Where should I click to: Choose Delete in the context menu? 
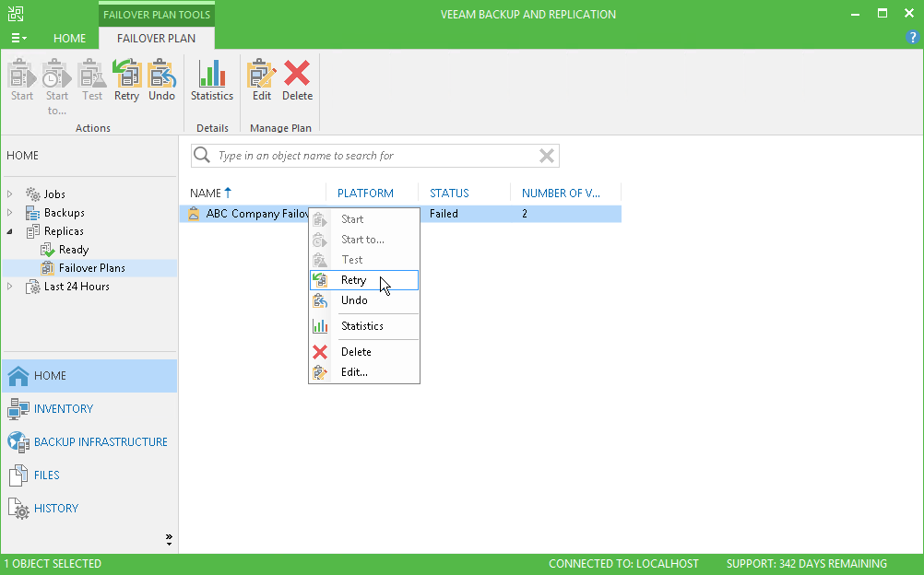[x=364, y=352]
